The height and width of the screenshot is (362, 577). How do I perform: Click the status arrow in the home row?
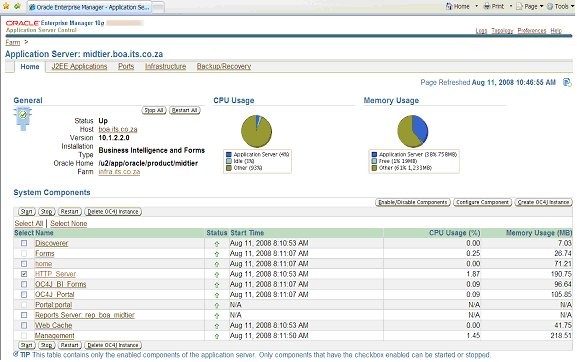pos(217,264)
